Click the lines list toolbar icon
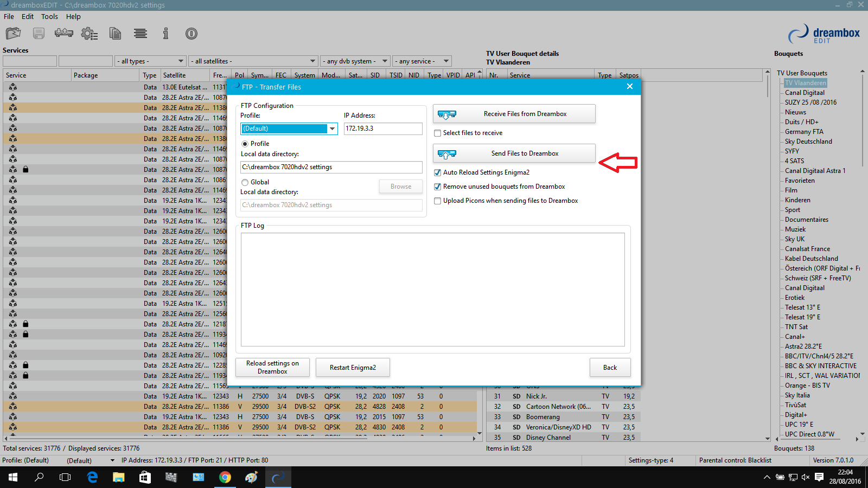Viewport: 868px width, 488px height. tap(141, 34)
